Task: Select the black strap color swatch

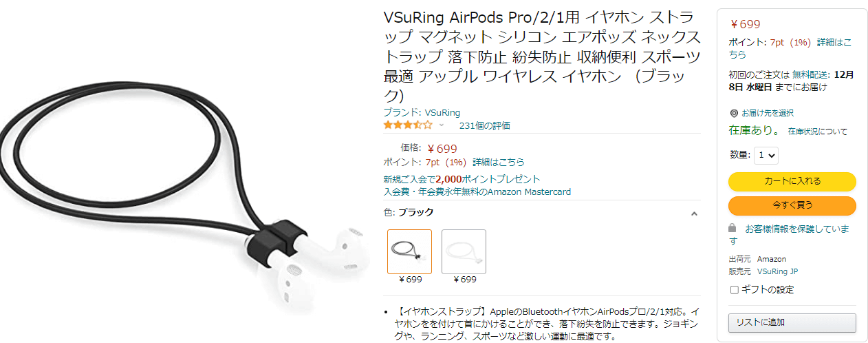Action: click(410, 251)
